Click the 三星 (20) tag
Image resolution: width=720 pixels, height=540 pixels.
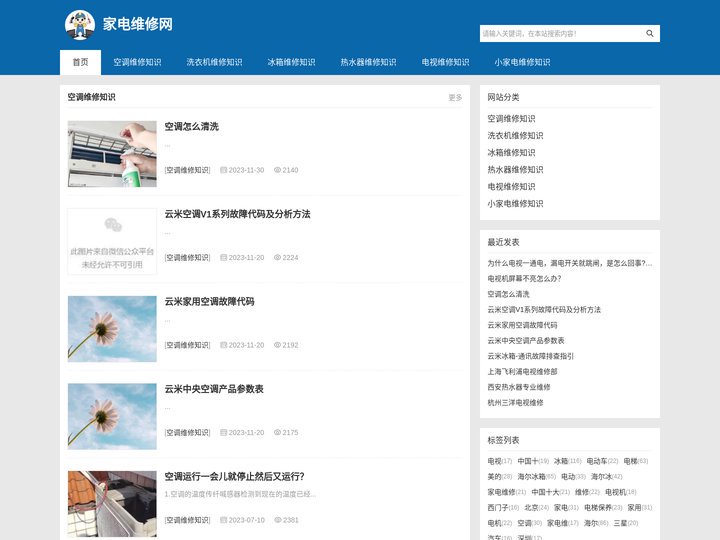[x=625, y=523]
